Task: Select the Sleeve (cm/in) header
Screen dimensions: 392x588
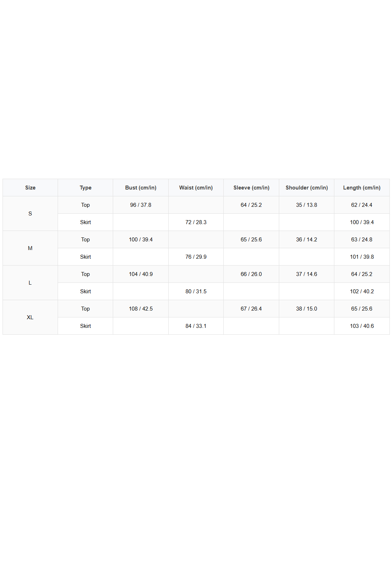Action: pyautogui.click(x=251, y=188)
